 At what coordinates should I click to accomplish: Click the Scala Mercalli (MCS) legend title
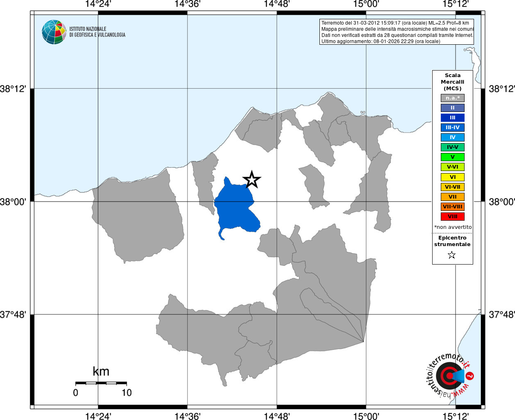point(453,82)
